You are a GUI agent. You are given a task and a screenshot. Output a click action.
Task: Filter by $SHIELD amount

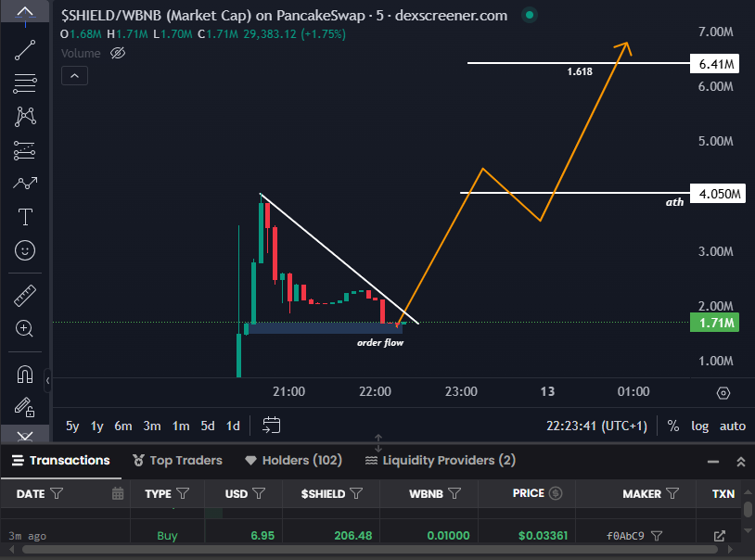coord(356,493)
